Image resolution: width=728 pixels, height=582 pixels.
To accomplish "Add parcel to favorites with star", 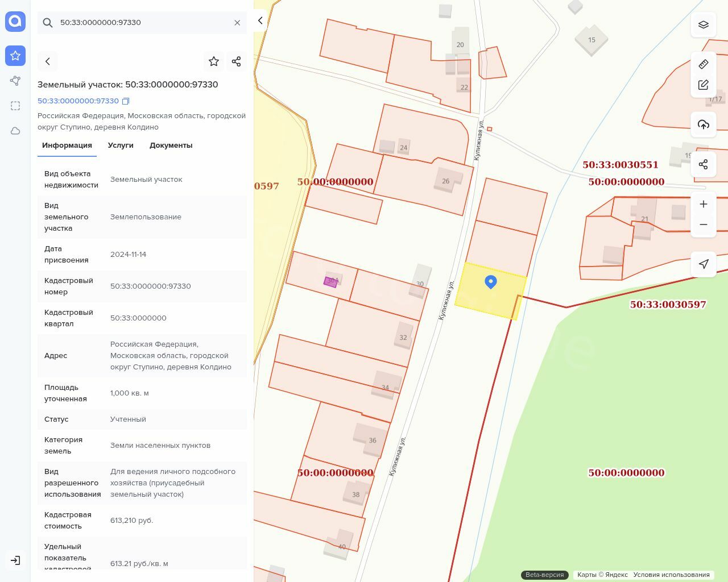I will pyautogui.click(x=214, y=61).
